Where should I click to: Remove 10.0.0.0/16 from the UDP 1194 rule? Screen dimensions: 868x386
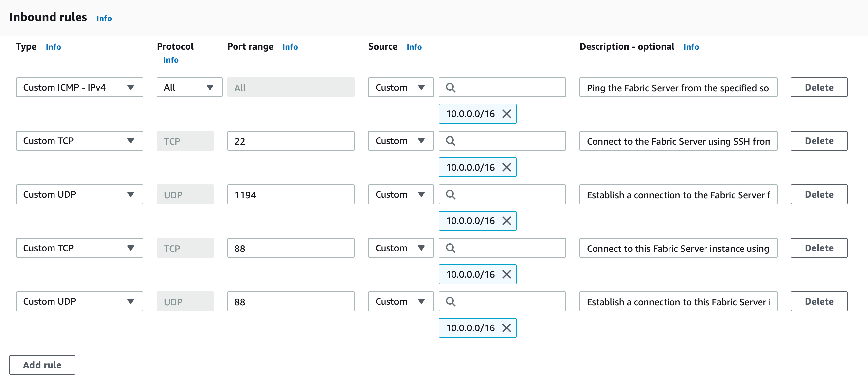[x=507, y=221]
